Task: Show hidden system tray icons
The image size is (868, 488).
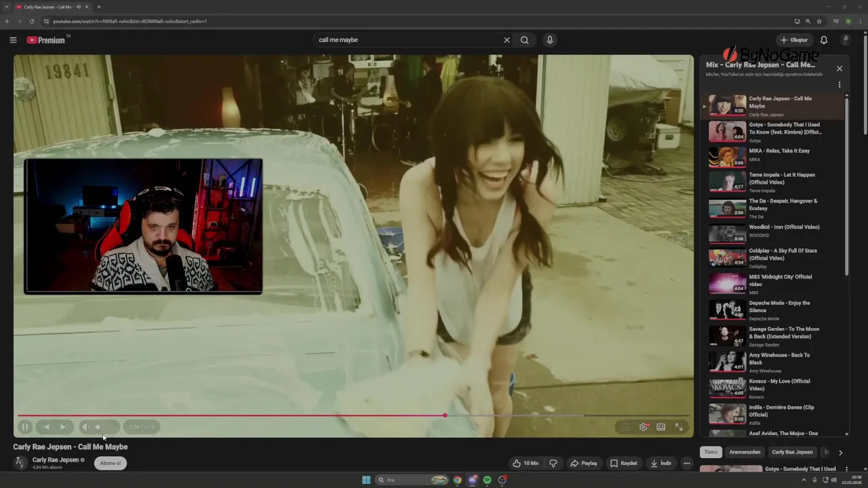Action: tap(805, 480)
